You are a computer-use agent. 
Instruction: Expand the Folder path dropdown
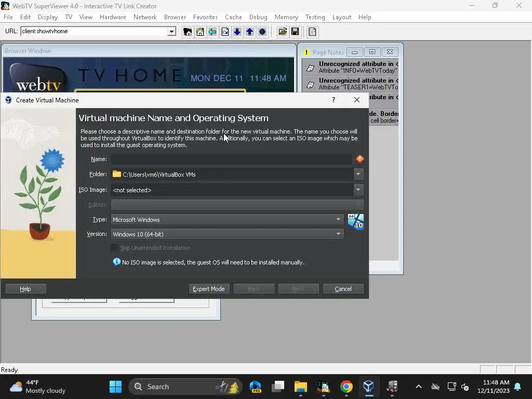pos(358,174)
